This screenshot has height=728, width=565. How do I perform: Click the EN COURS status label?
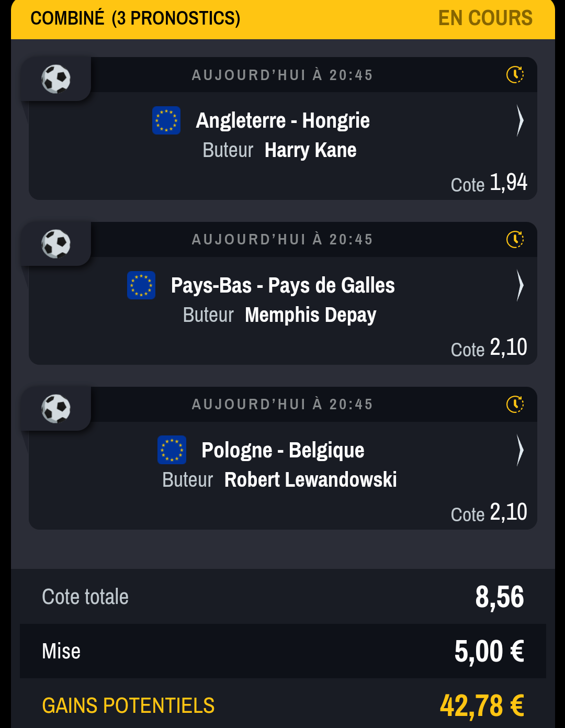point(485,18)
